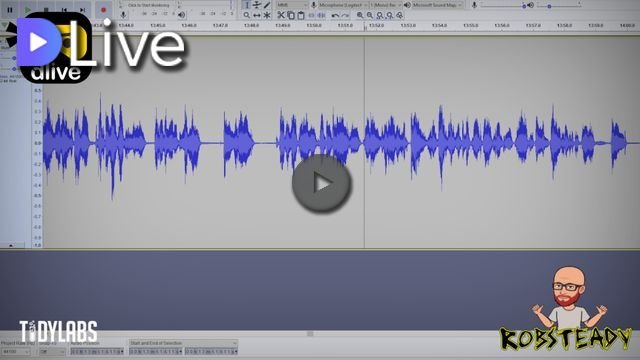Screen dimensions: 640x360
Task: Click the RobSteady cartoon avatar
Action: click(x=569, y=296)
